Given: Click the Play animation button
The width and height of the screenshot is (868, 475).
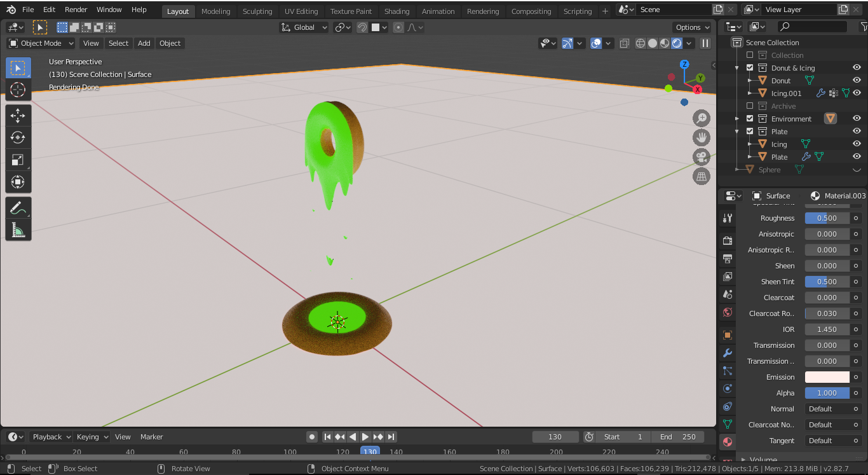Looking at the screenshot, I should [x=365, y=437].
